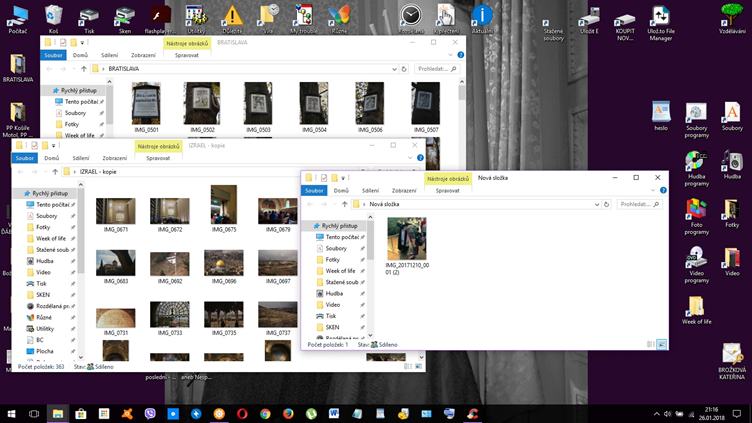Image resolution: width=752 pixels, height=423 pixels.
Task: Select Hudba in Nová složka navigation pane
Action: click(334, 293)
